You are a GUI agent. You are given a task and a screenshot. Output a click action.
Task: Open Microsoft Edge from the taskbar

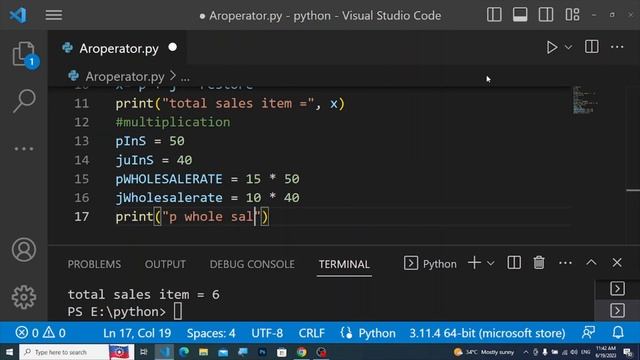click(x=184, y=352)
